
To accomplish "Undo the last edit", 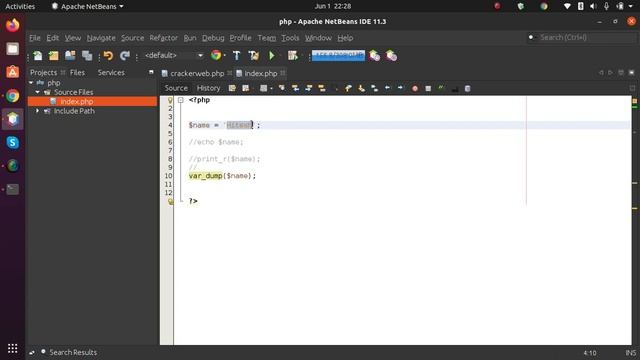I will [x=108, y=56].
